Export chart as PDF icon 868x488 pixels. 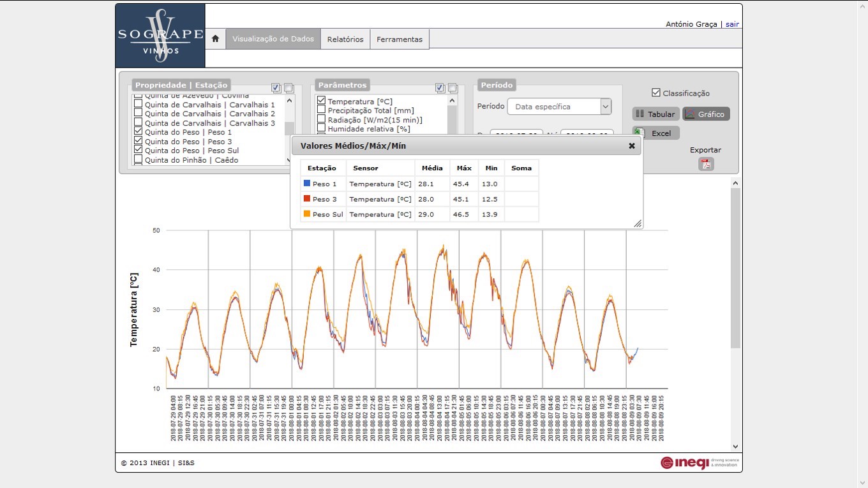coord(706,164)
